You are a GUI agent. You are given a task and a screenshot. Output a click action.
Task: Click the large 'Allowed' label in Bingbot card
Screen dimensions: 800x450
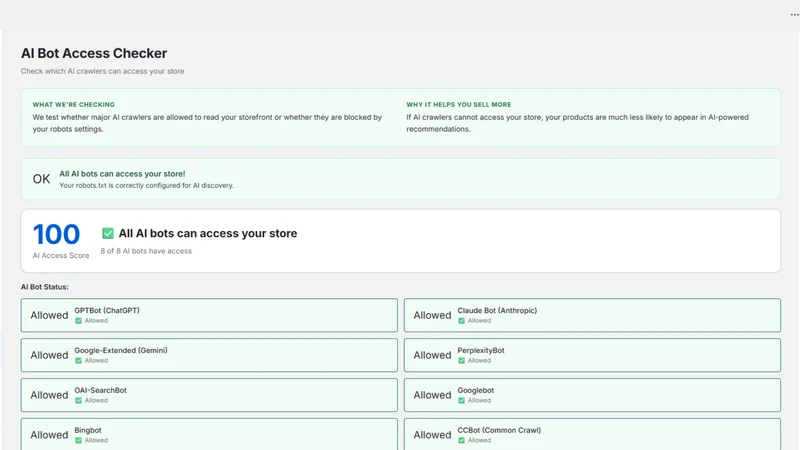pos(49,435)
